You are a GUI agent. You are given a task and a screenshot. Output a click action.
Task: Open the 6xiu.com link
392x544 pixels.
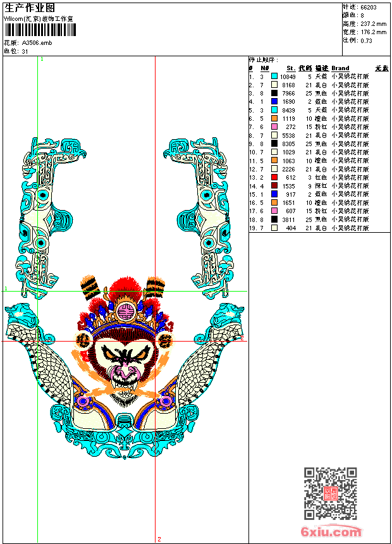tap(331, 531)
